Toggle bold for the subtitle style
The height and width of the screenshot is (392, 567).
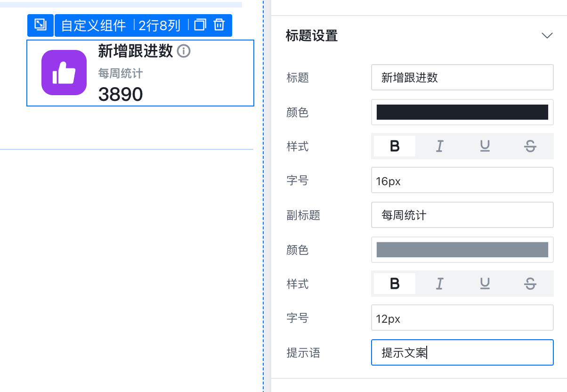(395, 284)
